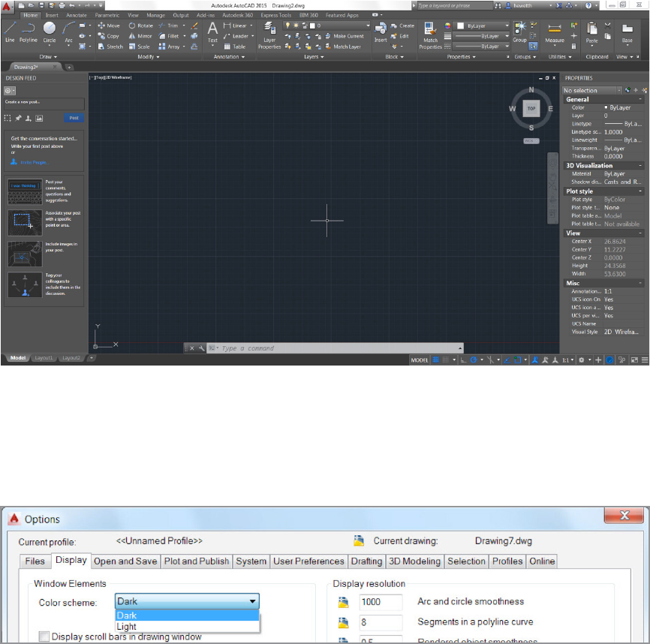This screenshot has width=650, height=644.
Task: Switch to the Layout1 tab
Action: [44, 357]
